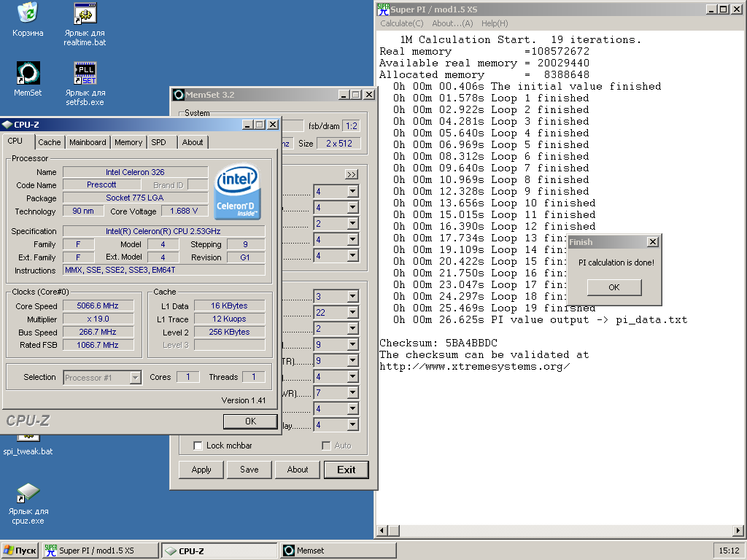
Task: Click the Loop 1 finished line
Action: point(491,98)
